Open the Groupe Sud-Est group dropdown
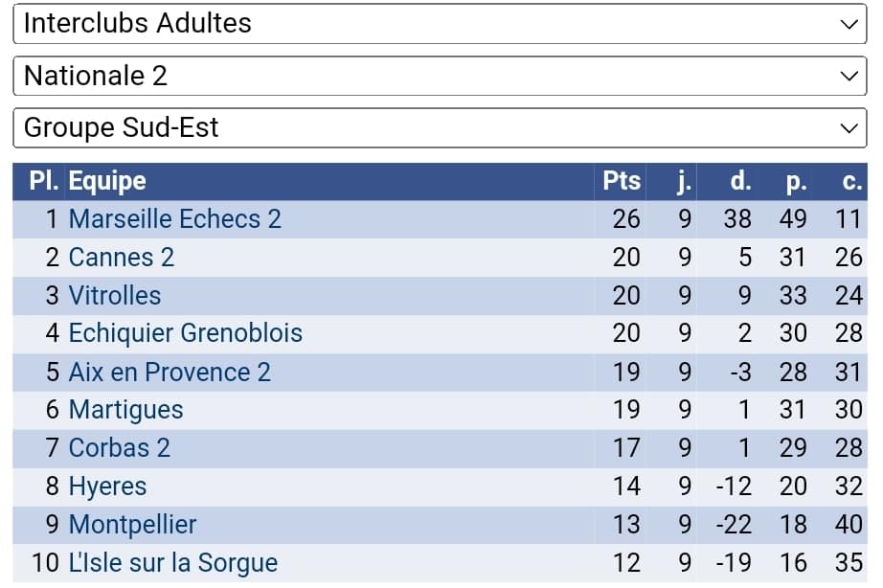 440,127
